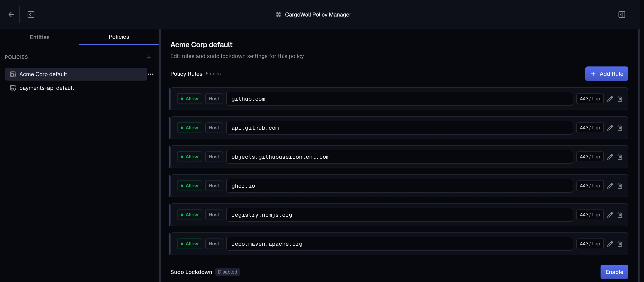Click the ghcr.io host field
644x282 pixels.
[399, 186]
